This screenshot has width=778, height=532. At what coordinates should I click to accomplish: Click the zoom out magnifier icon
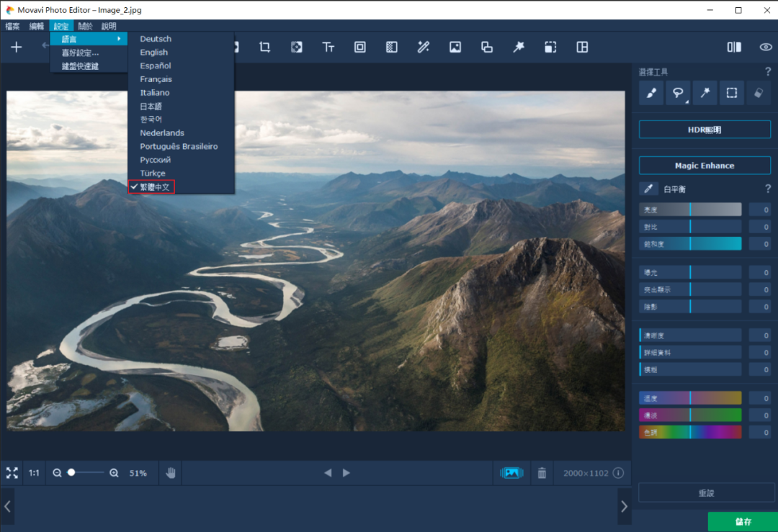tap(57, 473)
